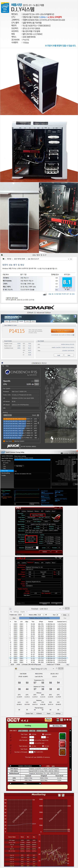Open Settings in Real Temp GT
The height and width of the screenshot is (868, 78).
point(58,713)
